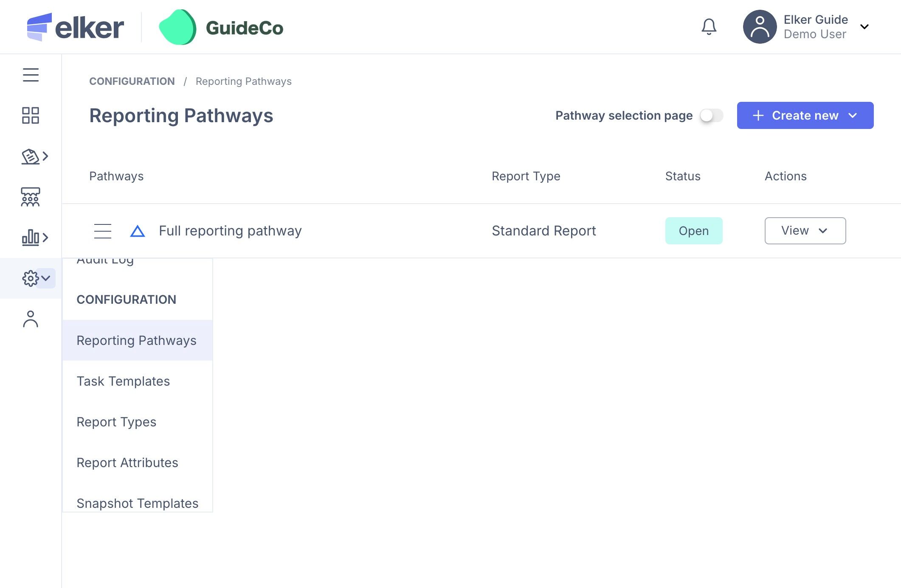
Task: Open the team hierarchy icon in the sidebar
Action: coord(31,197)
